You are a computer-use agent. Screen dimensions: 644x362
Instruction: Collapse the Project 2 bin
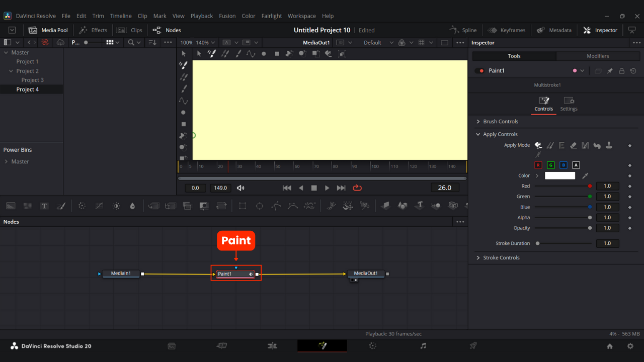point(12,71)
